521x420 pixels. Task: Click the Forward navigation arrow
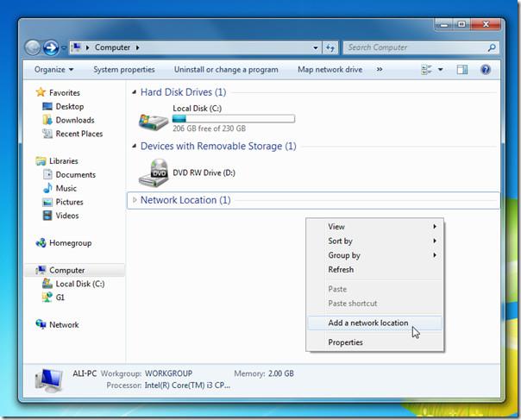(52, 47)
